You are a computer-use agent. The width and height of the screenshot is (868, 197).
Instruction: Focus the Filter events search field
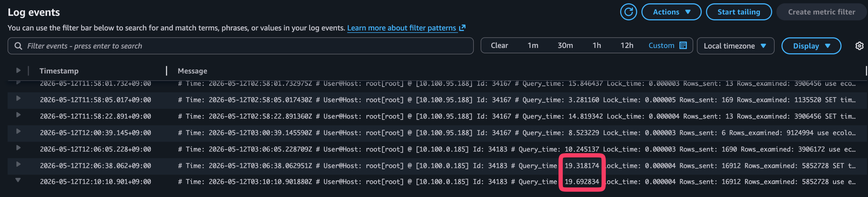[x=241, y=46]
